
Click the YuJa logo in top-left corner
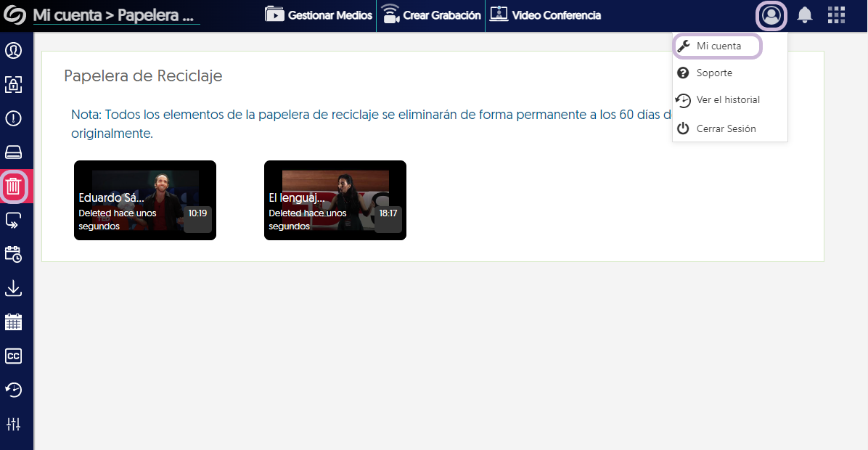(x=15, y=15)
